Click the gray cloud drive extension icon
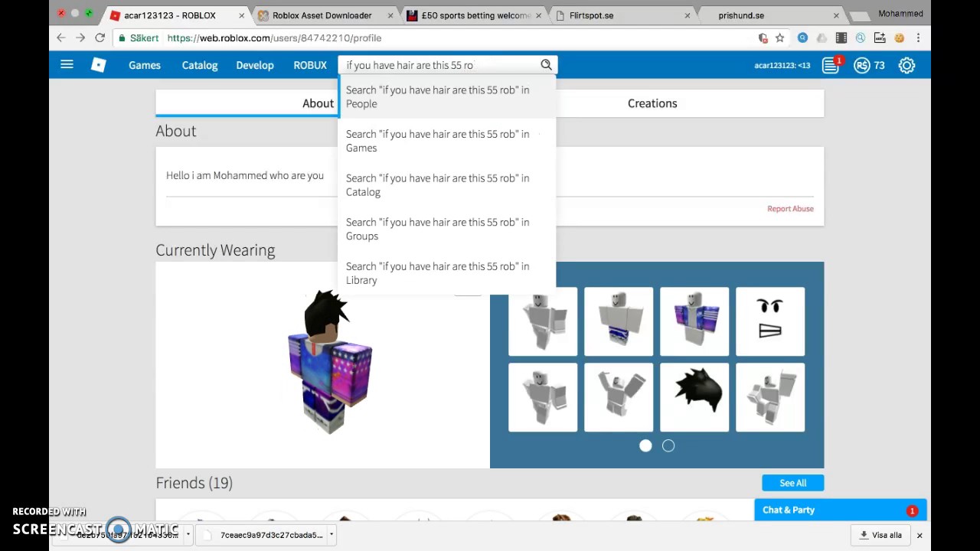The height and width of the screenshot is (551, 980). point(822,37)
